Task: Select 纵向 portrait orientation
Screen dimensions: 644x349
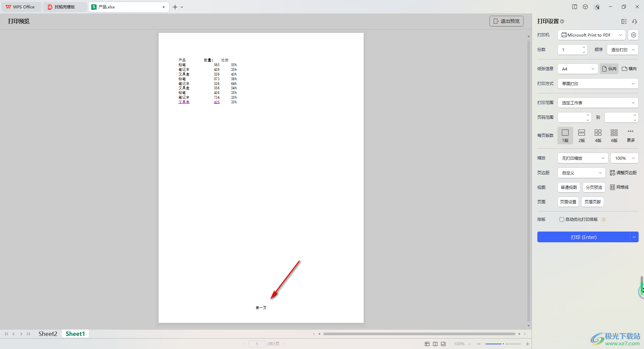Action: click(x=609, y=69)
